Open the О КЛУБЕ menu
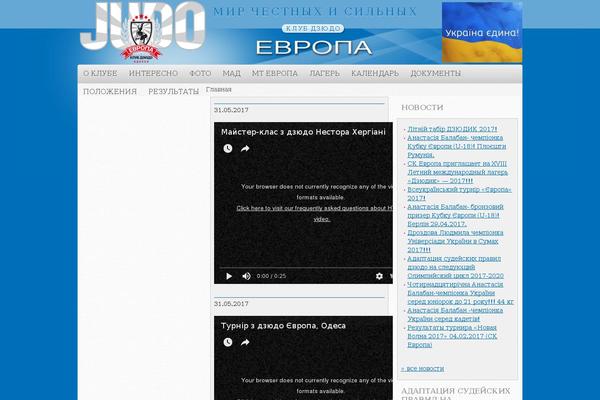 click(100, 73)
